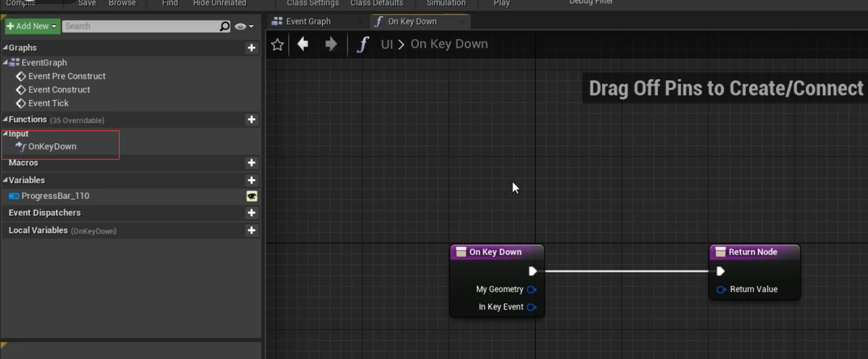Viewport: 868px width, 359px height.
Task: Click the Browse toolbar button
Action: pos(122,3)
